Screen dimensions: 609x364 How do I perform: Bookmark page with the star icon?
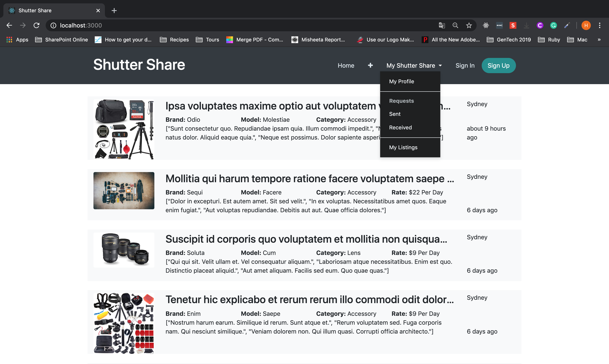click(x=469, y=25)
